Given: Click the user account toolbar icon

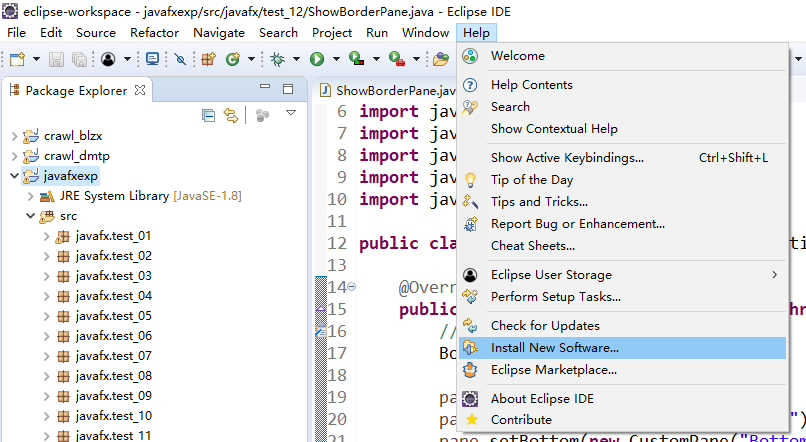Looking at the screenshot, I should click(108, 59).
